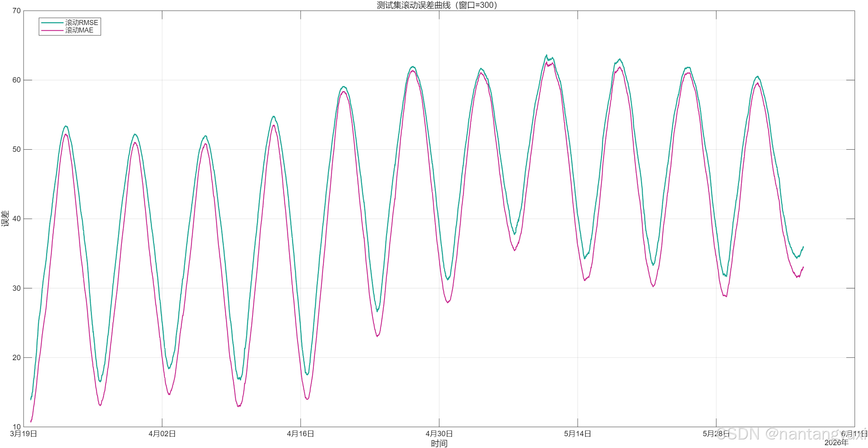The image size is (868, 448).
Task: Click the 3月19日 x-axis tick label
Action: (x=24, y=434)
